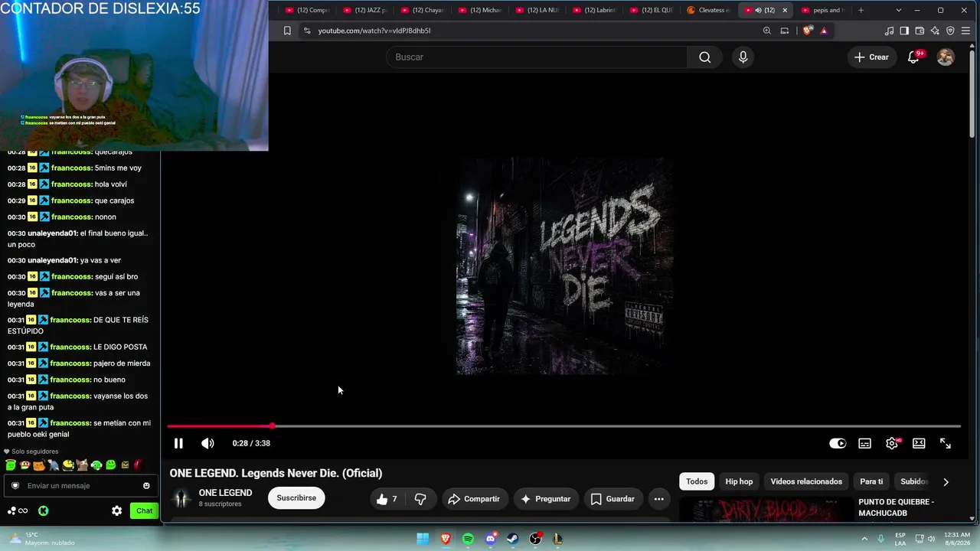The image size is (980, 551).
Task: Dislike the video with thumbs down
Action: (420, 499)
